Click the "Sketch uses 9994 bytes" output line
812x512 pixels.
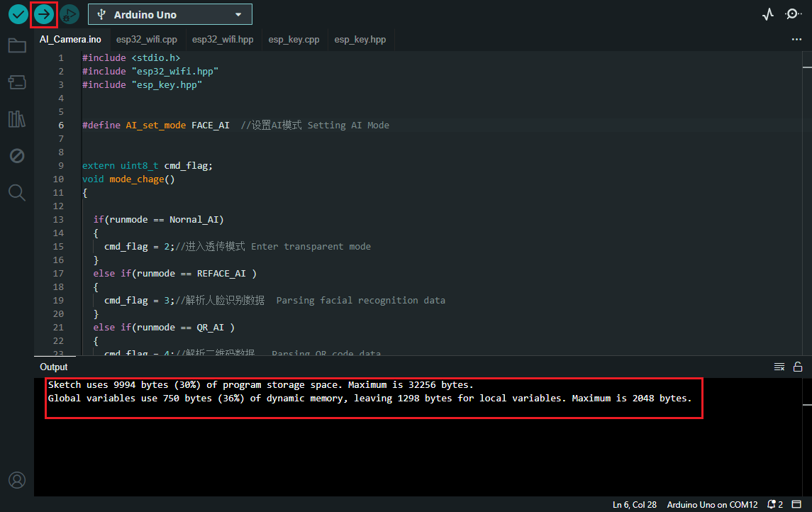(260, 384)
